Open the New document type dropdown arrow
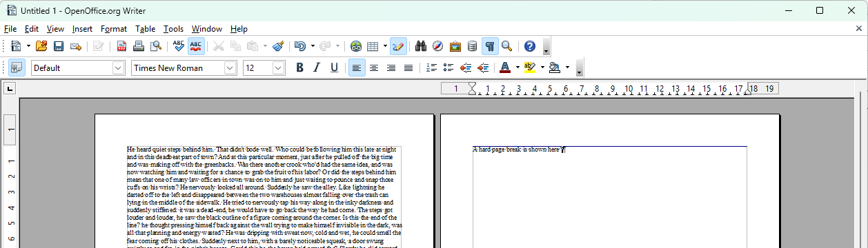The width and height of the screenshot is (868, 248). [28, 46]
